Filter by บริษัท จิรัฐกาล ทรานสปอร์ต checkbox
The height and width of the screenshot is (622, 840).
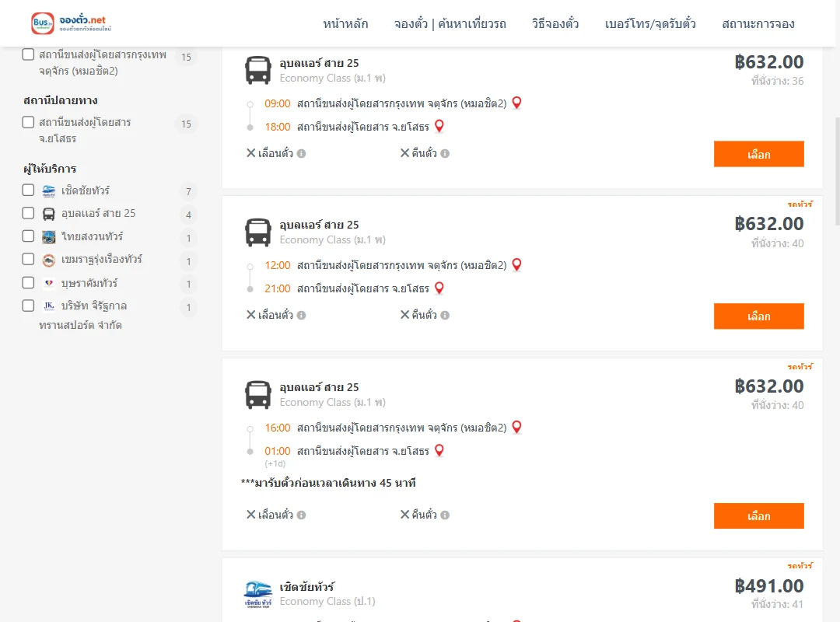click(x=29, y=306)
